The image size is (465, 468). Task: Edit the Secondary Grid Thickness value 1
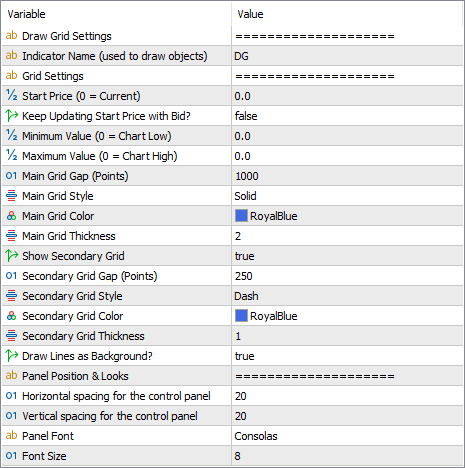pos(347,336)
